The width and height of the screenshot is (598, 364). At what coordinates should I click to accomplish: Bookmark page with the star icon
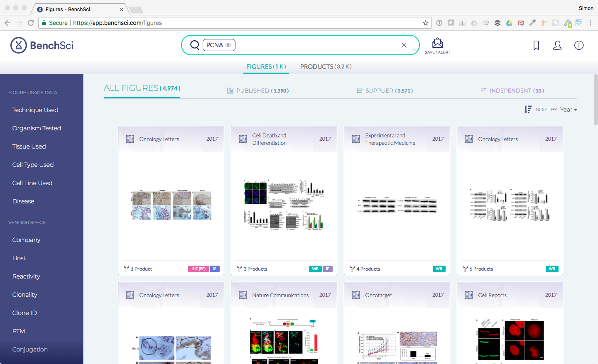click(426, 23)
